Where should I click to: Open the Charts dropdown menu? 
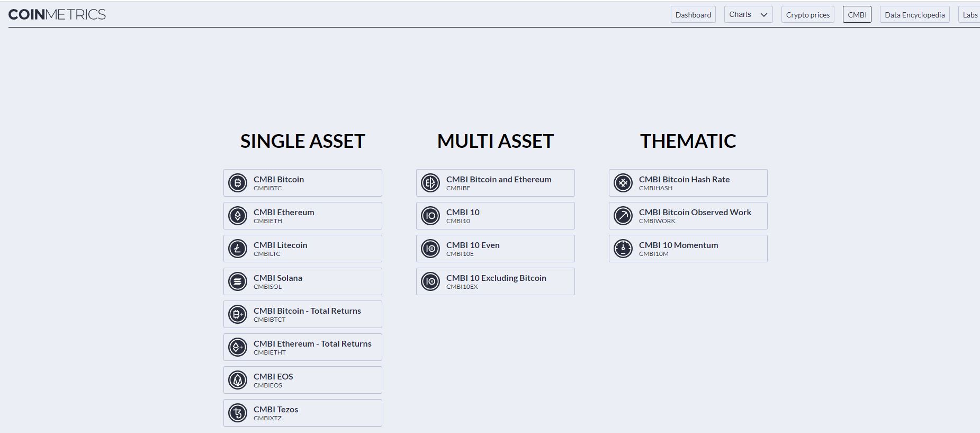[748, 14]
